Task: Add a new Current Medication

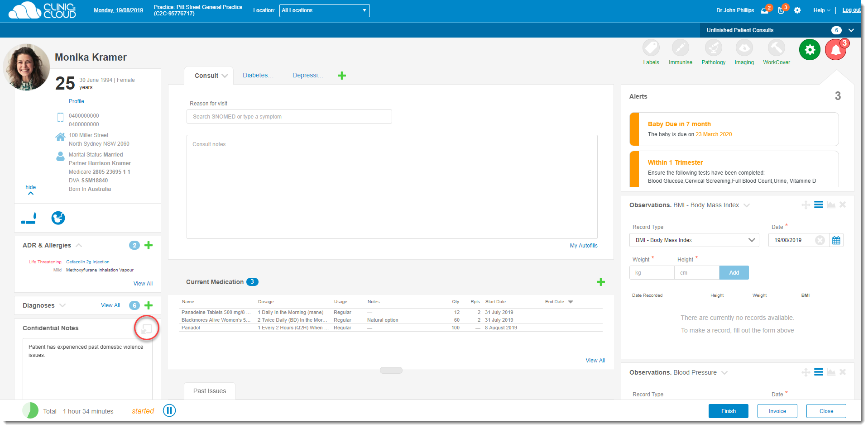Action: coord(601,282)
